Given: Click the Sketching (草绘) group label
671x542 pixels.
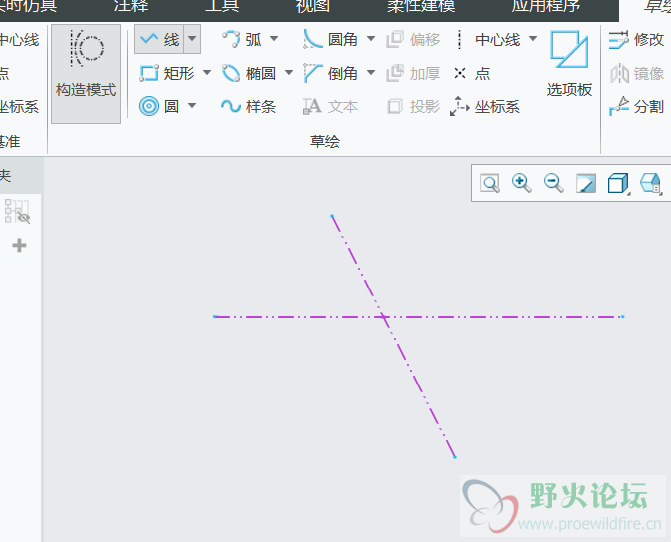Looking at the screenshot, I should click(325, 141).
